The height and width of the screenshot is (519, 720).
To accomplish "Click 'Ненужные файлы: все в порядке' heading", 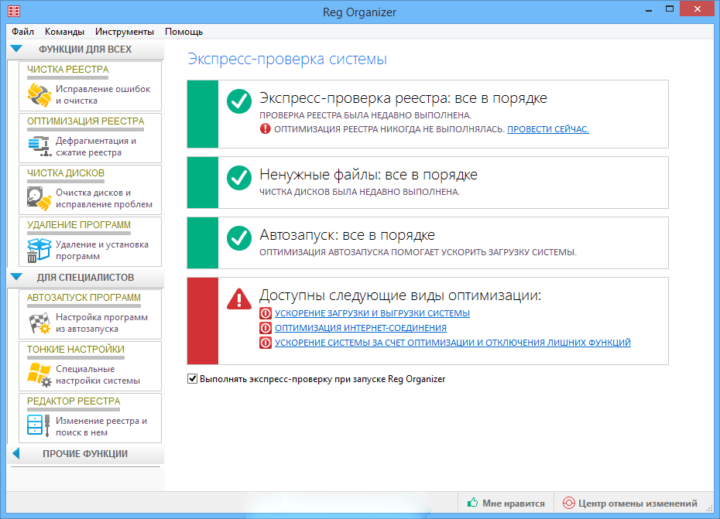I will tap(368, 175).
